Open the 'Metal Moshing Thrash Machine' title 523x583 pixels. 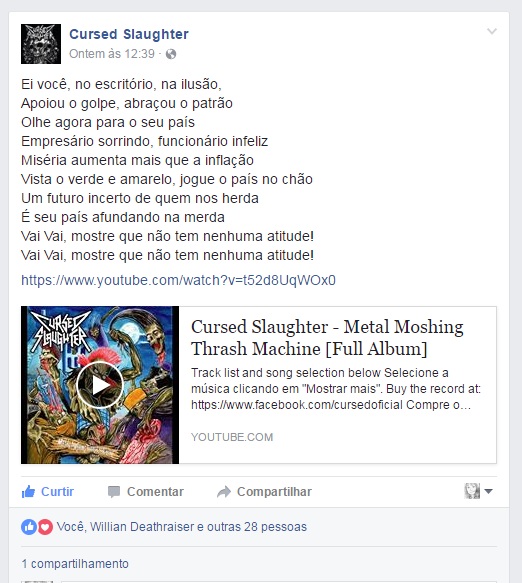(x=327, y=338)
